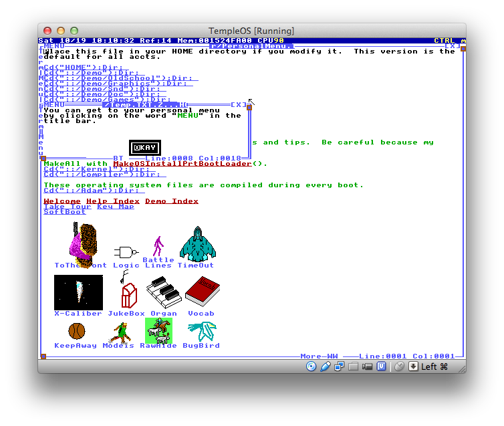Open the RawHide horse game icon
This screenshot has height=426, width=504.
158,330
